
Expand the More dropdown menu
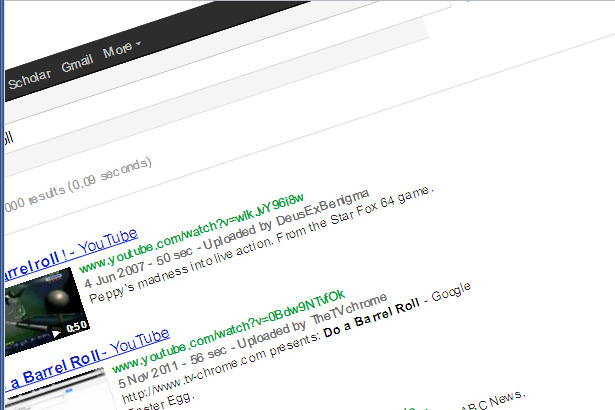click(121, 49)
